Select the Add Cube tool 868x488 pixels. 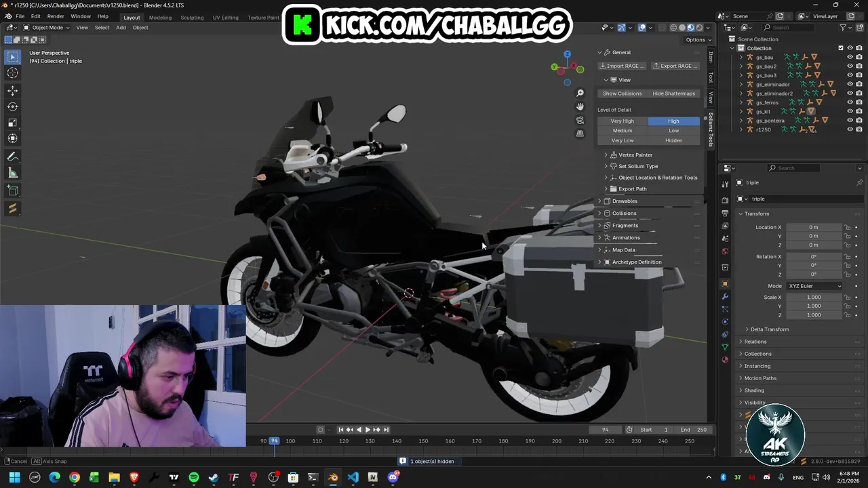point(12,190)
